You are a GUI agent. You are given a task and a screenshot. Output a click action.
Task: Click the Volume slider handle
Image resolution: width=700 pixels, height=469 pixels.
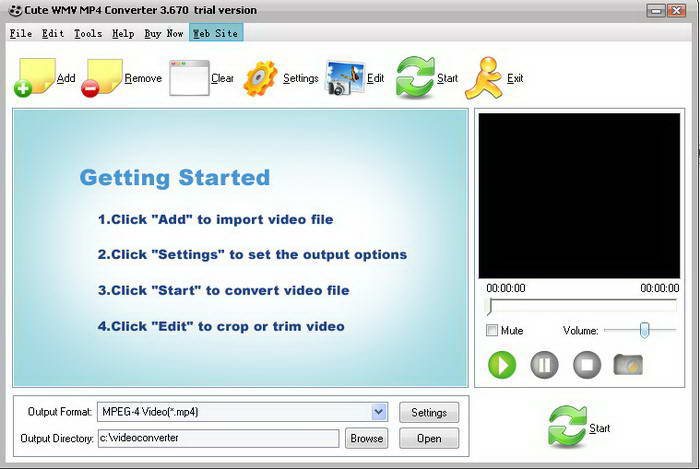pos(644,330)
